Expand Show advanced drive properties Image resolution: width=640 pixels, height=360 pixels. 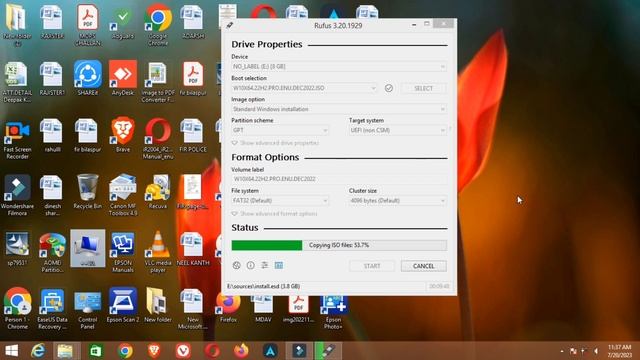click(276, 143)
